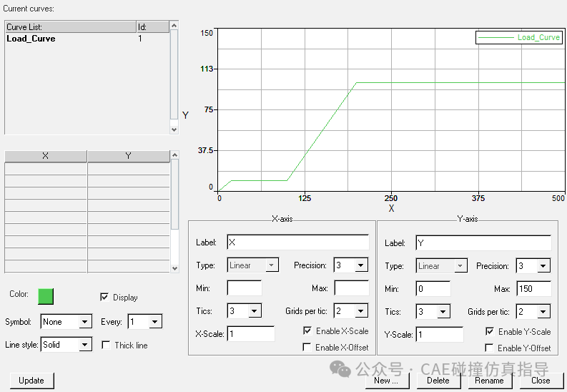This screenshot has height=392, width=567.
Task: Open the Line style dropdown set to Solid
Action: pyautogui.click(x=66, y=345)
